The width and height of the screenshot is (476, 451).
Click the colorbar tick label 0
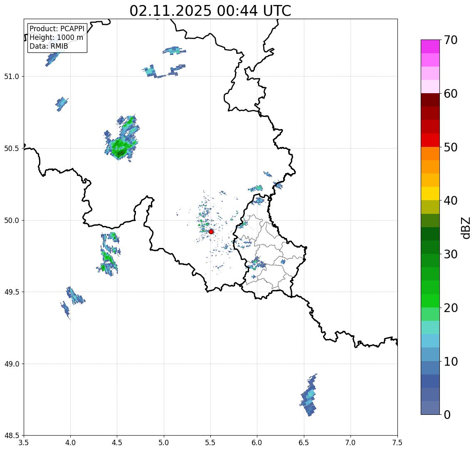point(447,414)
